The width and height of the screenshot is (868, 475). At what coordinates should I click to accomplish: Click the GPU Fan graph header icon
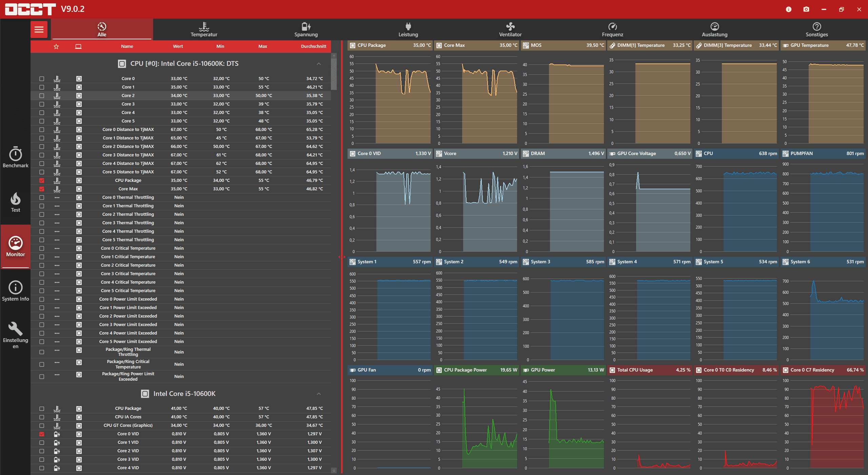click(x=353, y=370)
